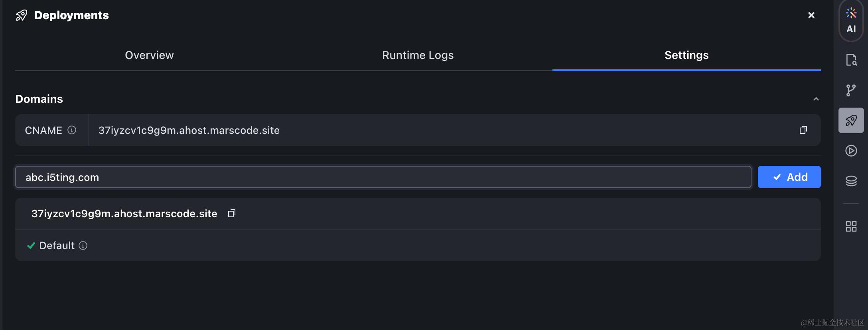Open the AI assistant panel
The image size is (868, 330).
[851, 21]
